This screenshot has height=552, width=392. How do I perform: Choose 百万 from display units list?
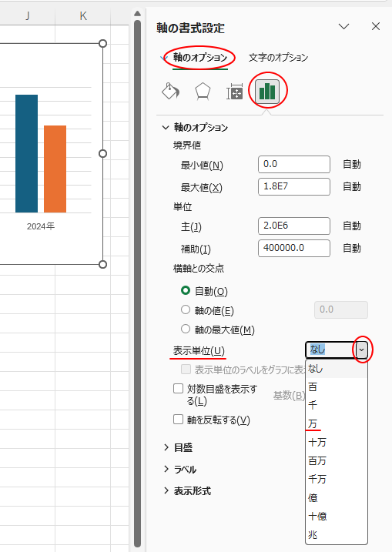(337, 461)
